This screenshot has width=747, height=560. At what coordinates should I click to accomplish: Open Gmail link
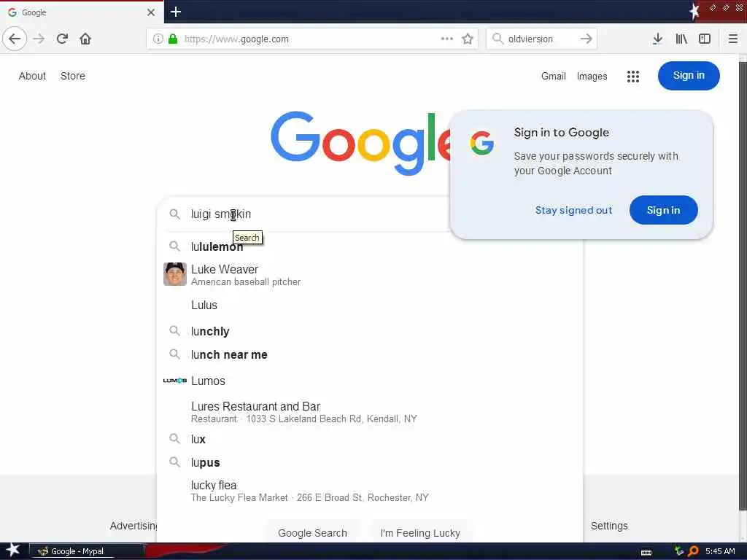pos(553,76)
